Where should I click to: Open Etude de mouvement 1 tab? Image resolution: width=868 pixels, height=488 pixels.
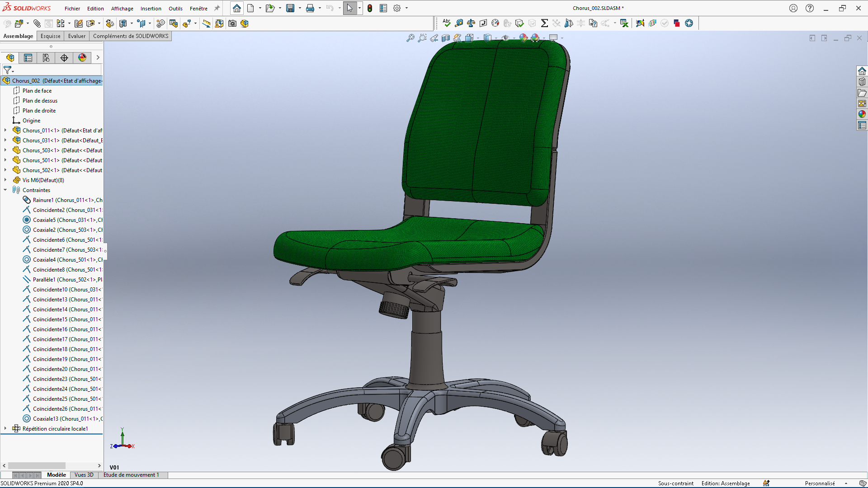point(131,475)
